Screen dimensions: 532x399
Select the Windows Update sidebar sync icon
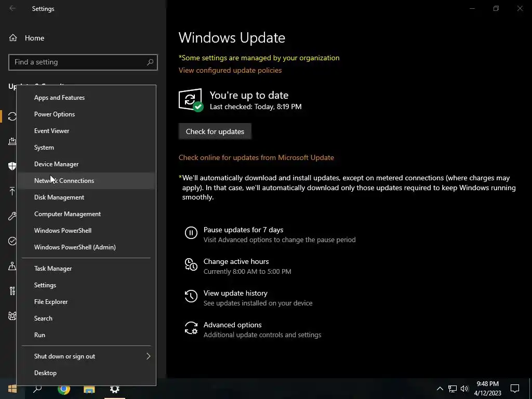tap(12, 116)
